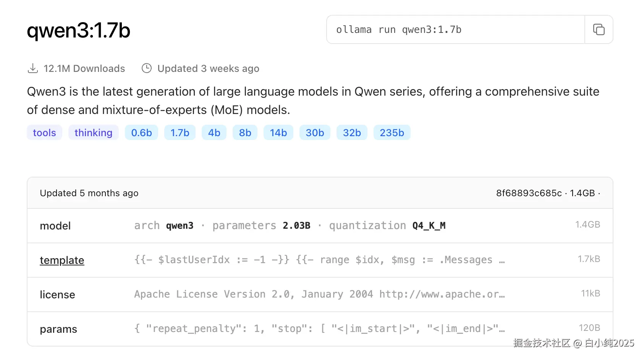Click the qwen3:1.7b page title
The width and height of the screenshot is (644, 358).
(x=79, y=30)
